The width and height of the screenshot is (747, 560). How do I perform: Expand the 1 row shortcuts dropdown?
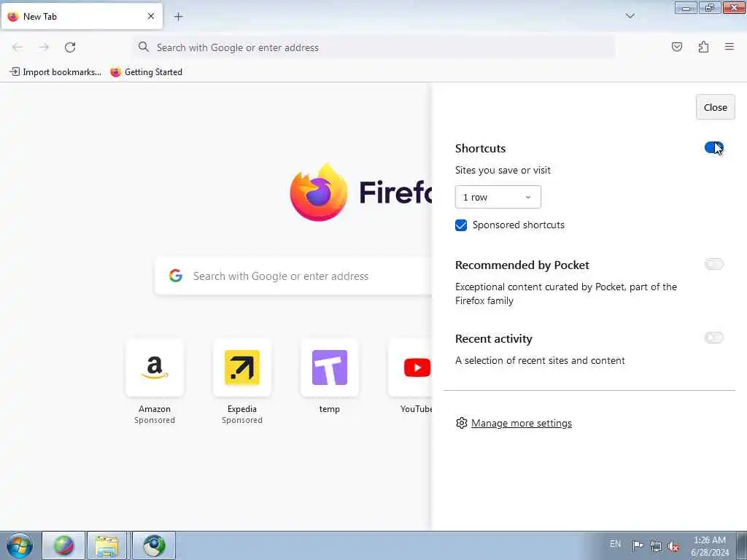498,197
